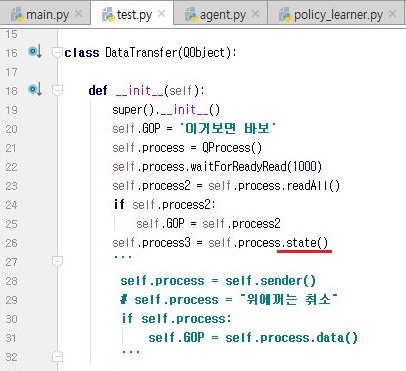Toggle the fold marker at line 27
Image resolution: width=406 pixels, height=371 pixels.
point(57,262)
